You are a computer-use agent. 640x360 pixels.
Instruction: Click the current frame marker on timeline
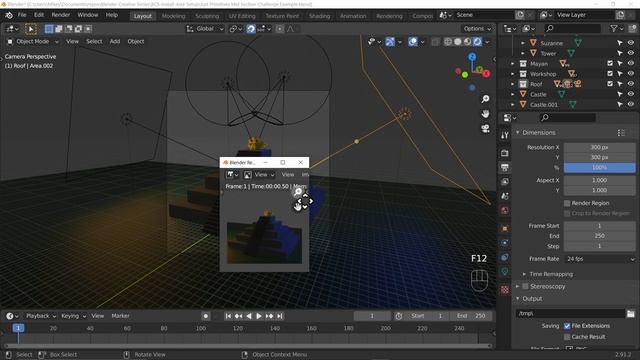[x=18, y=328]
